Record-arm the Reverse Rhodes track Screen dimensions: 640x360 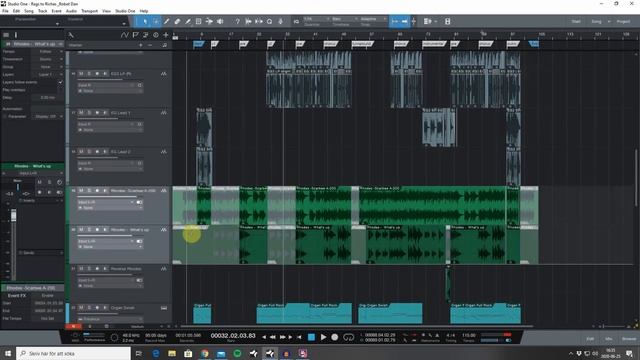pyautogui.click(x=97, y=269)
